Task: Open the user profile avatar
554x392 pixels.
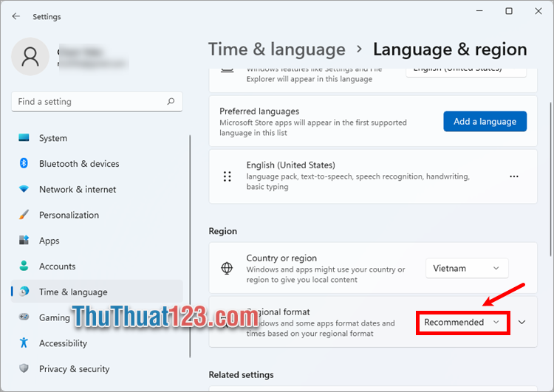Action: tap(30, 57)
